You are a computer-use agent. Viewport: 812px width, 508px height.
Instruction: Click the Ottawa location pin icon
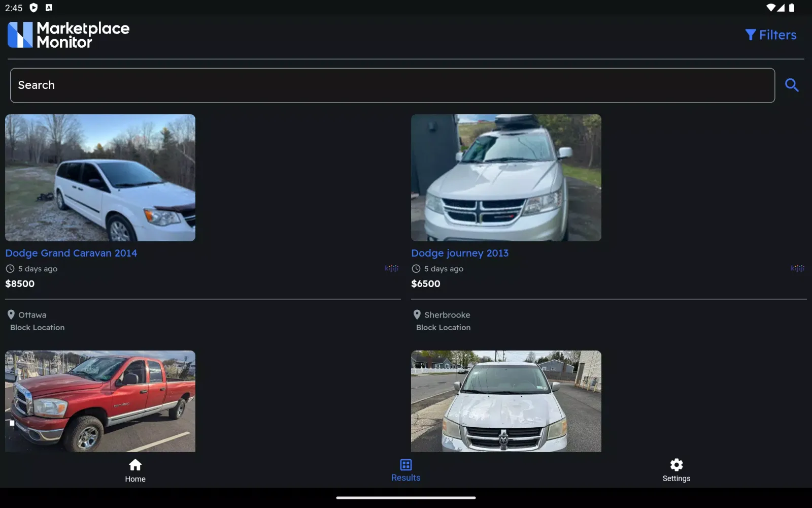point(11,314)
